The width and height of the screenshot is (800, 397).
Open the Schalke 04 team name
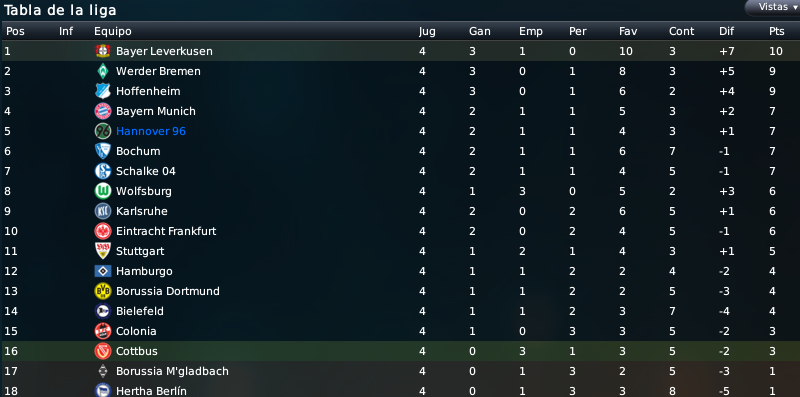click(x=145, y=171)
